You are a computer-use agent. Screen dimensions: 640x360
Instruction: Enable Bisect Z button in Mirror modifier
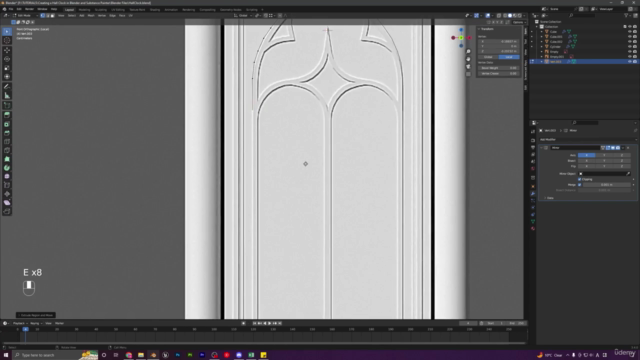point(622,161)
